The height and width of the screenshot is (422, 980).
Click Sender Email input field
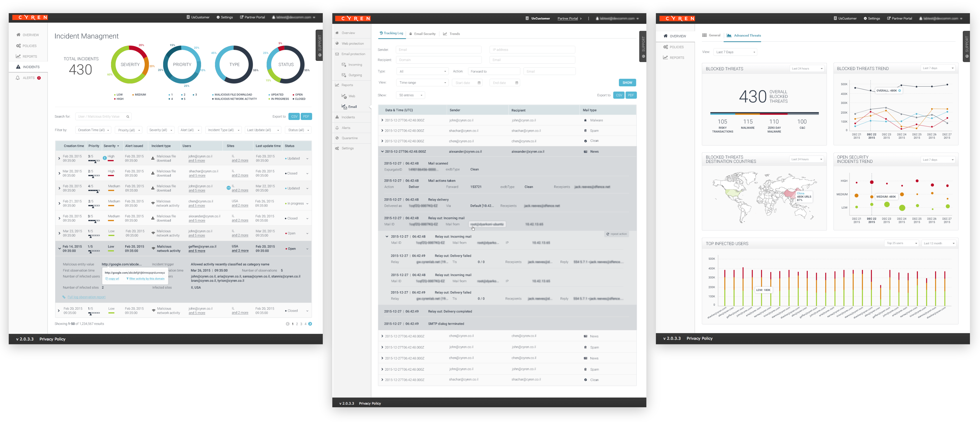439,50
